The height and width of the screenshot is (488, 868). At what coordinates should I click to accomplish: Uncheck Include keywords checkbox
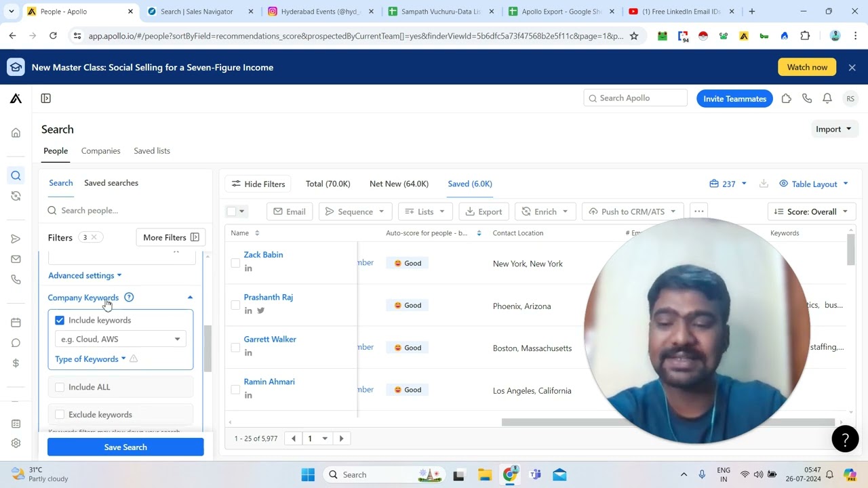tap(60, 320)
